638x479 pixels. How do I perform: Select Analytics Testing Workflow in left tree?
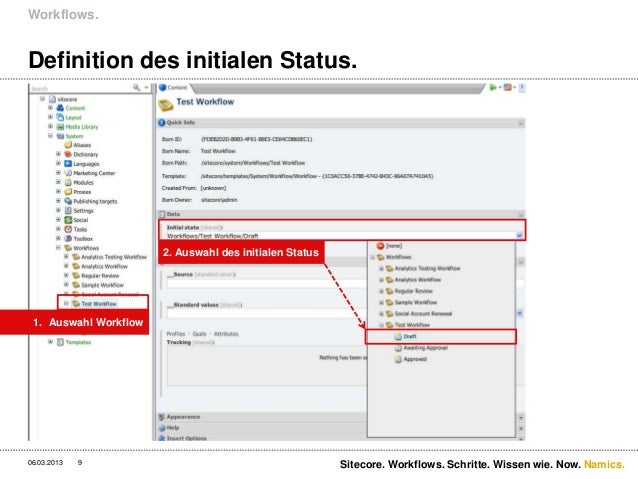[114, 257]
